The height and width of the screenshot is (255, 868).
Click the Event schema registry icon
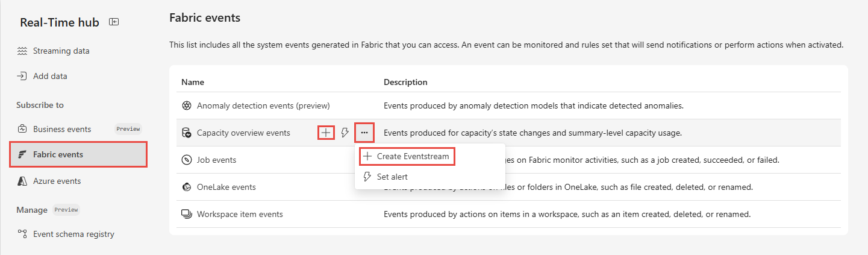(x=22, y=234)
